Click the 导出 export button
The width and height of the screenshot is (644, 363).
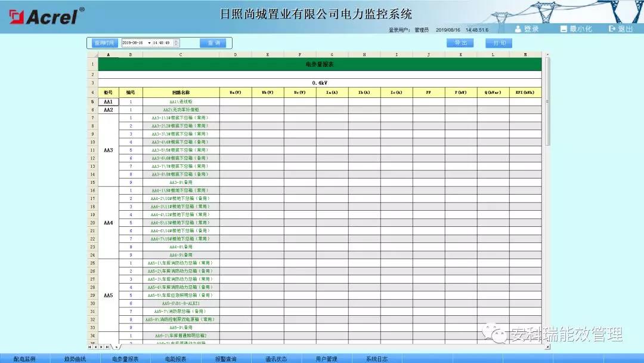tap(460, 43)
